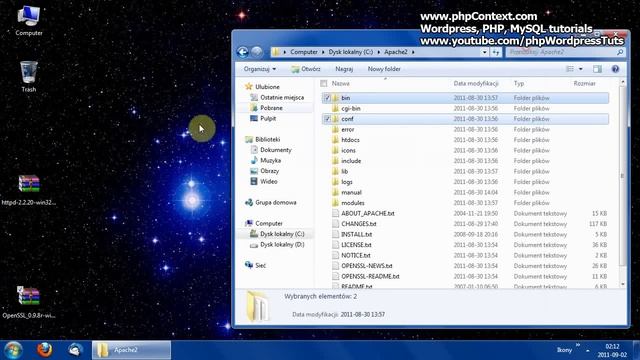Screen dimensions: 640x360
Task: Sort by the Rozmiar column header
Action: click(584, 83)
